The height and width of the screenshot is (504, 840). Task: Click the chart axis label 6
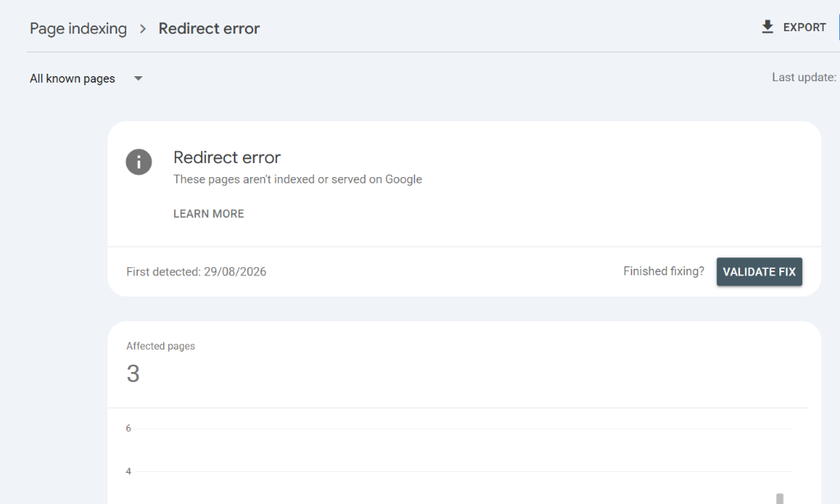[129, 428]
